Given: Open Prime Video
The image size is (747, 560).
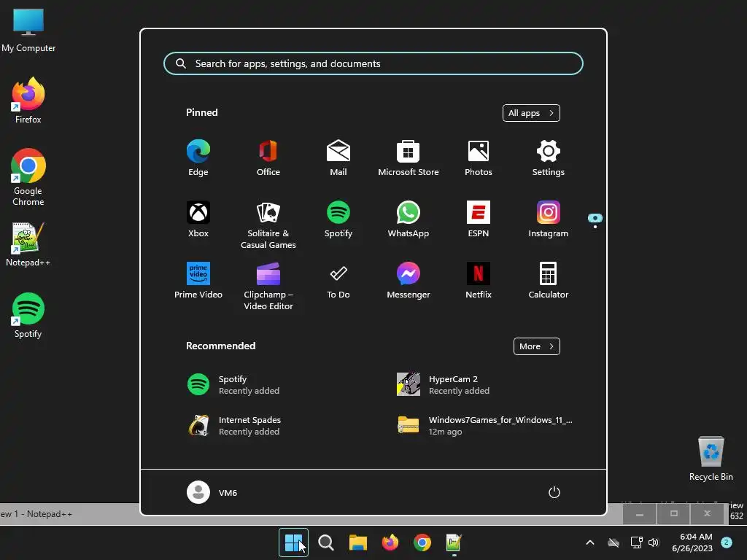Looking at the screenshot, I should (x=198, y=280).
